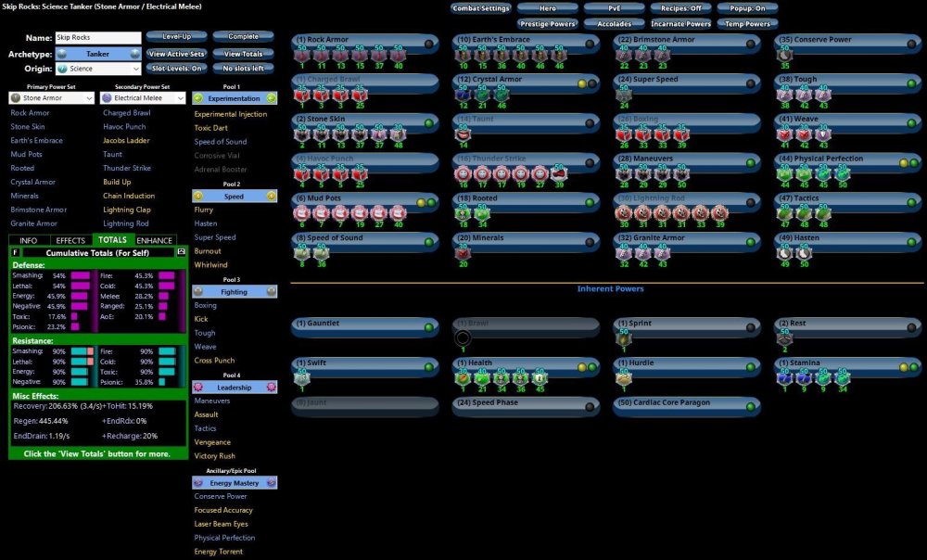The height and width of the screenshot is (560, 927).
Task: Click the character Name input field
Action: (97, 38)
